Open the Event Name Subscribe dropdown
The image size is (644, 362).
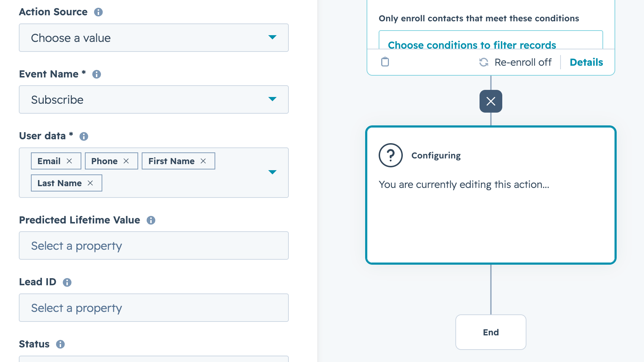point(154,99)
